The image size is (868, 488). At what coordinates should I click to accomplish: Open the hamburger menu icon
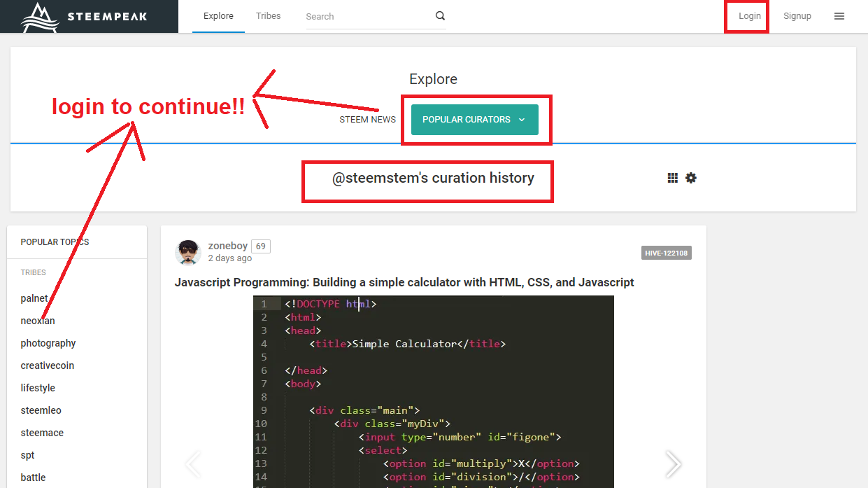tap(839, 16)
